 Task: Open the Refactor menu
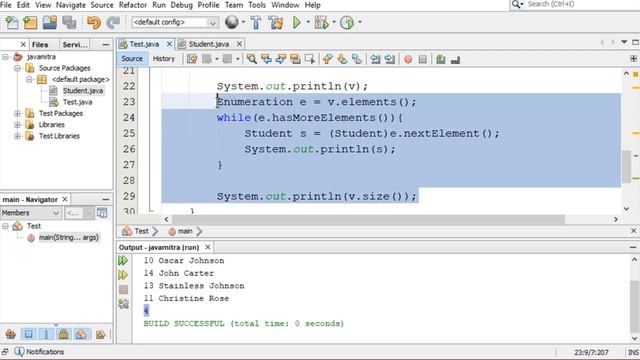[133, 5]
